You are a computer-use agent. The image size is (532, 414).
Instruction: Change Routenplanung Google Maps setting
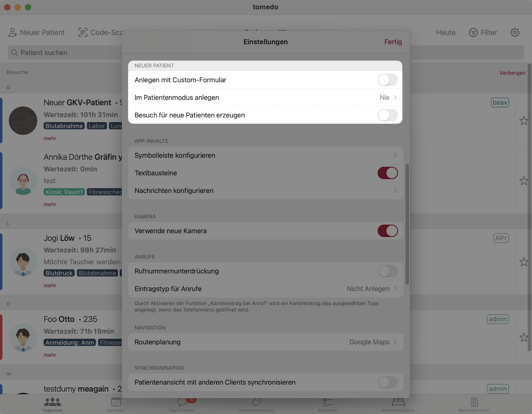[x=265, y=342]
